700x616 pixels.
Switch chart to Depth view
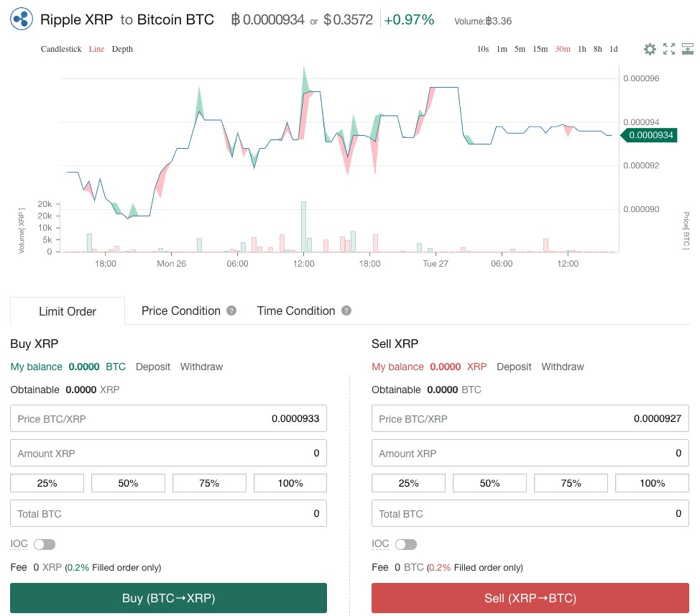122,49
